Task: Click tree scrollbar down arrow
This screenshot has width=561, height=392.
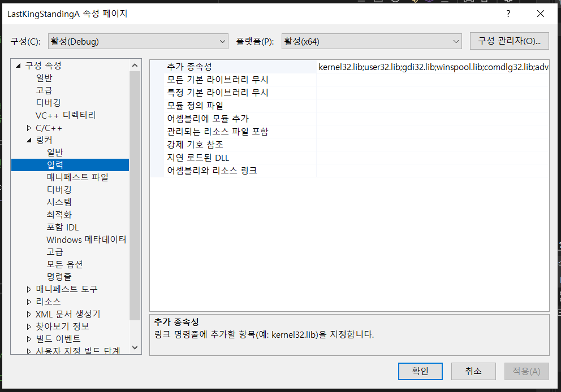Action: click(x=135, y=348)
